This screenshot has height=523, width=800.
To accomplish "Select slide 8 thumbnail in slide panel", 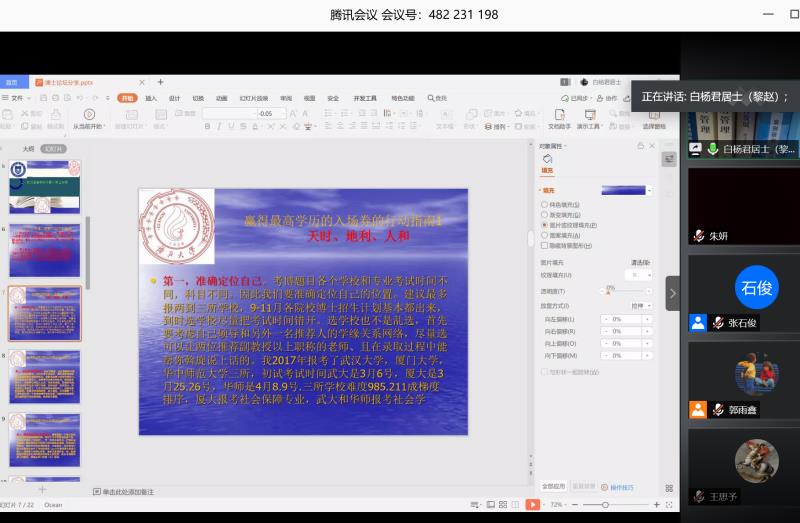I will [45, 376].
